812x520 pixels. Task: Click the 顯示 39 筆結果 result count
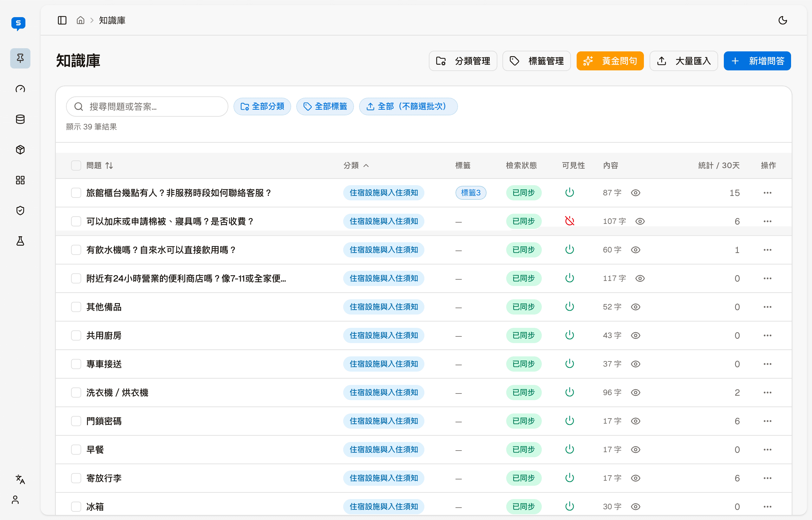[x=92, y=127]
